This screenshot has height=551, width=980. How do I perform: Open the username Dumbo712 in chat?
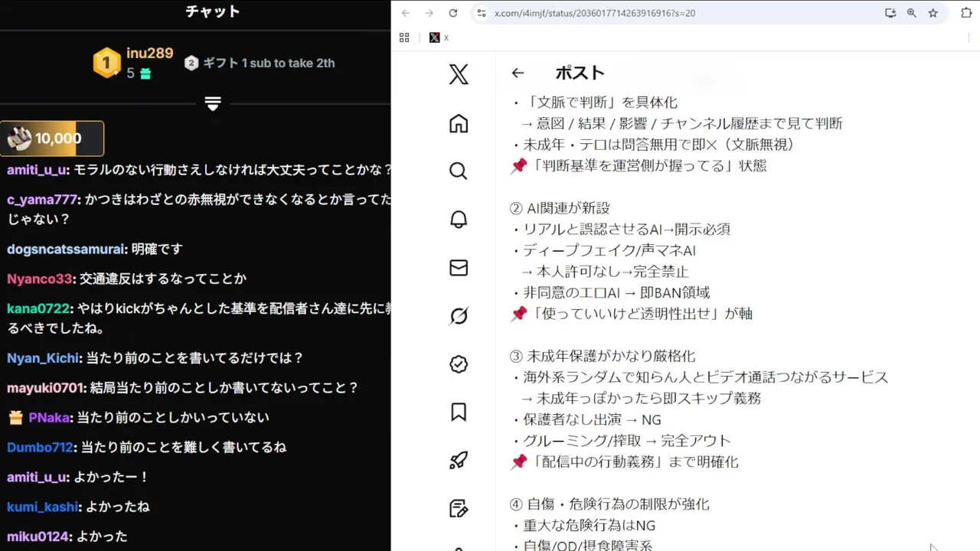click(40, 448)
